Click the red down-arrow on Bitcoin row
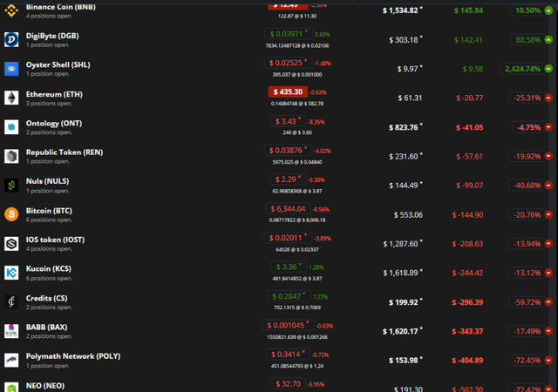This screenshot has height=392, width=558. 548,214
